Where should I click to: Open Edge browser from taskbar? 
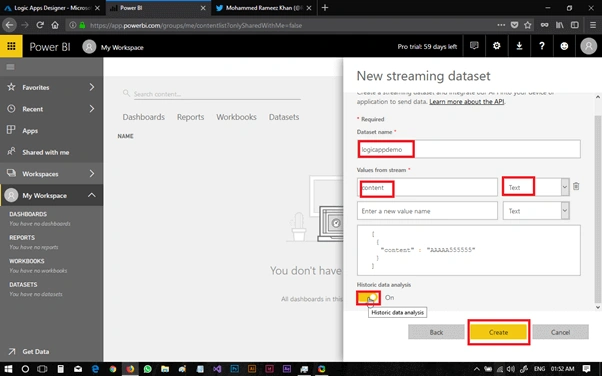(x=95, y=369)
